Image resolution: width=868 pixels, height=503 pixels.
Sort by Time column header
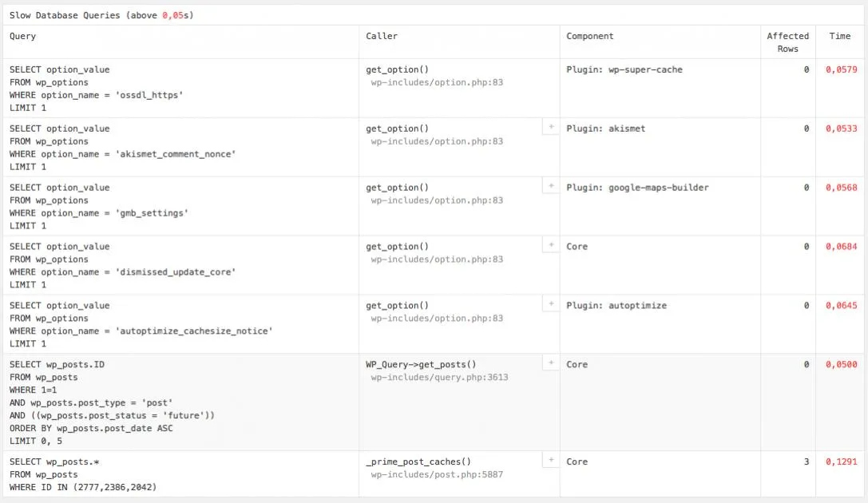click(x=840, y=36)
